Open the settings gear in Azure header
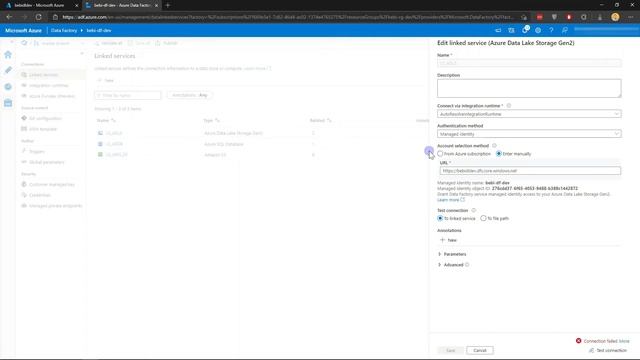 (538, 30)
